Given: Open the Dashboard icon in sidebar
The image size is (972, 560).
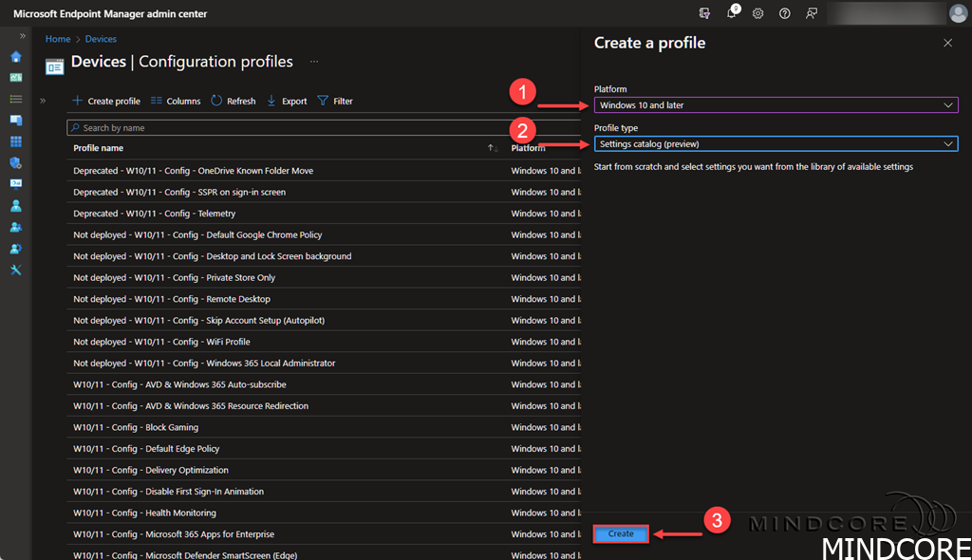Looking at the screenshot, I should pyautogui.click(x=15, y=78).
